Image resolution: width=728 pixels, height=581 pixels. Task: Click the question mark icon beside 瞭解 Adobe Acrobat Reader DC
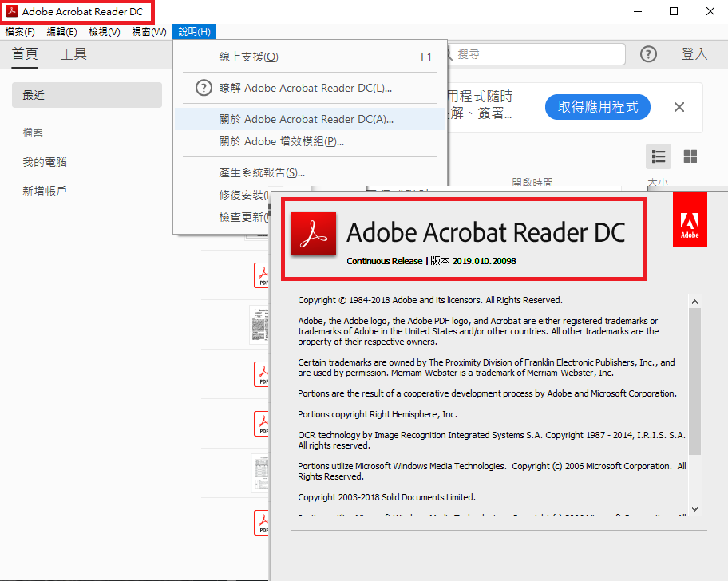click(204, 88)
